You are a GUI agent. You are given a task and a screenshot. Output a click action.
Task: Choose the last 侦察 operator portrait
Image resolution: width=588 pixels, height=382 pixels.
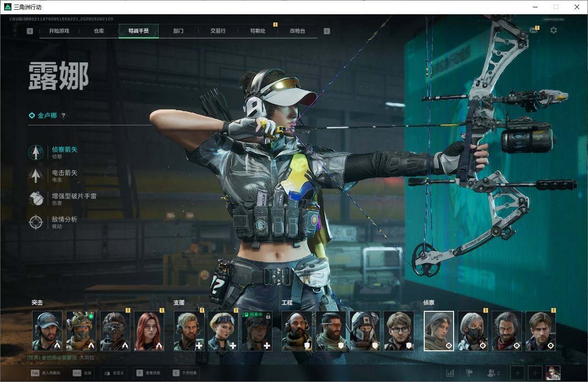click(541, 331)
